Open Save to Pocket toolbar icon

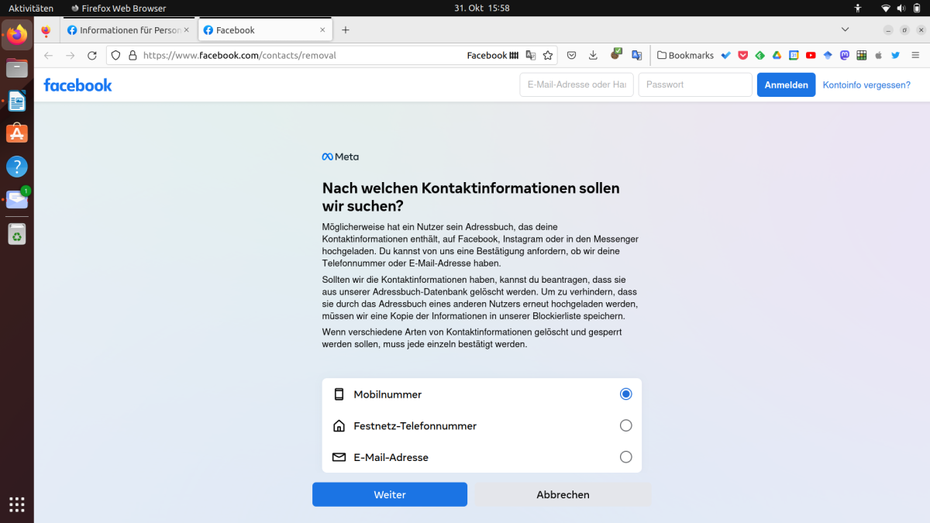point(571,55)
